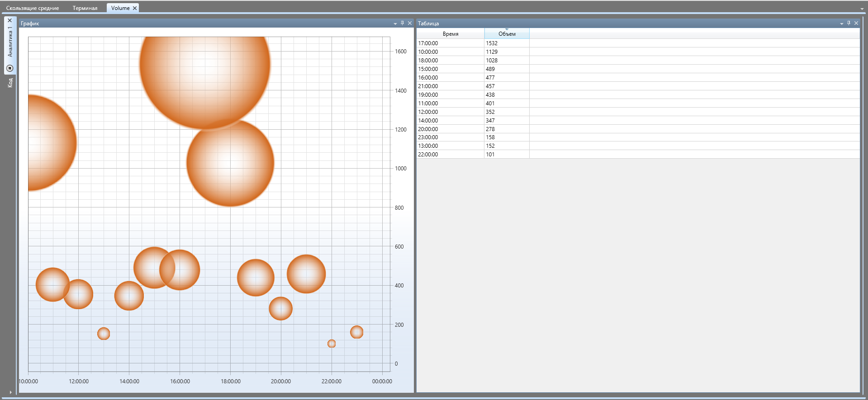Select the 12:00:00 time cell in table

click(451, 112)
